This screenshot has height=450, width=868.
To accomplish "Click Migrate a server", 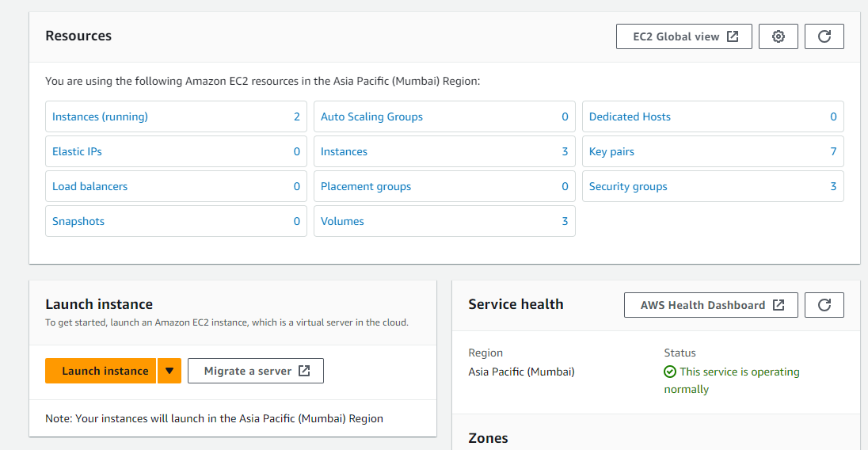I will [256, 371].
